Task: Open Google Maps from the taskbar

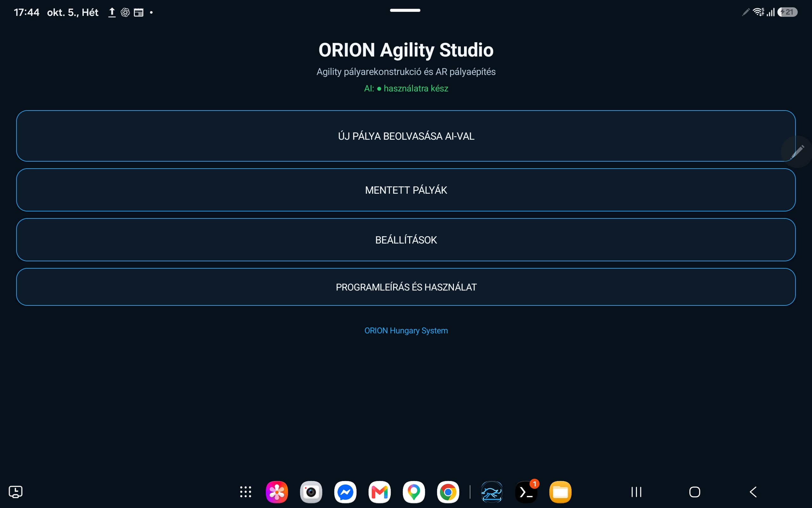Action: (x=414, y=492)
